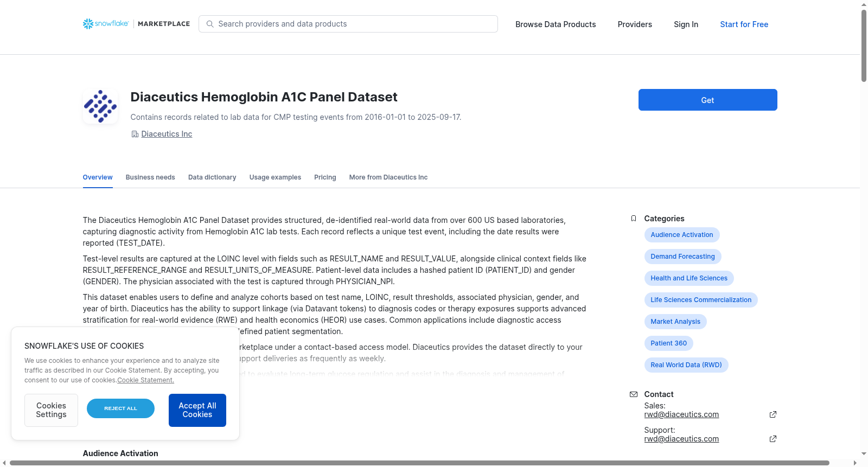
Task: Click the Diaceutics dataset logo thumbnail
Action: 100,106
